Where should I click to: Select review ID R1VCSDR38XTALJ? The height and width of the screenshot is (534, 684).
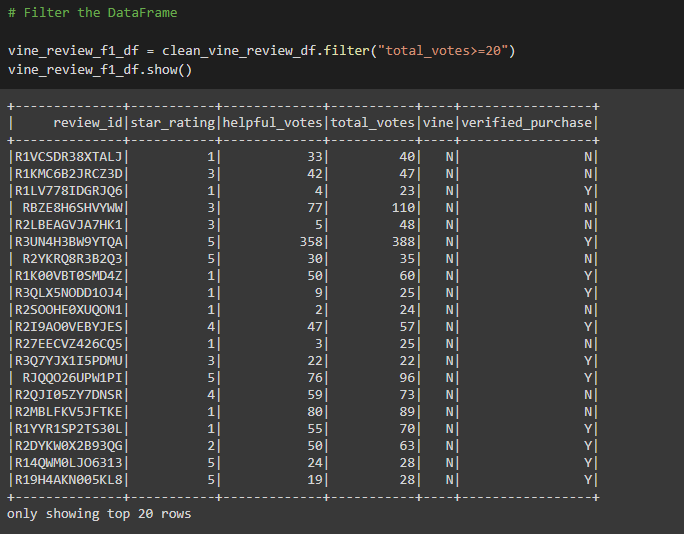coord(68,157)
